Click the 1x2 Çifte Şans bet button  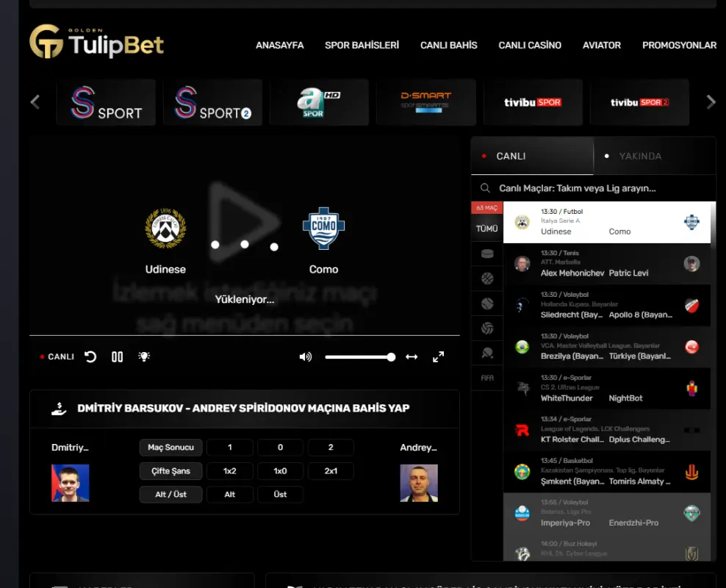pyautogui.click(x=229, y=471)
